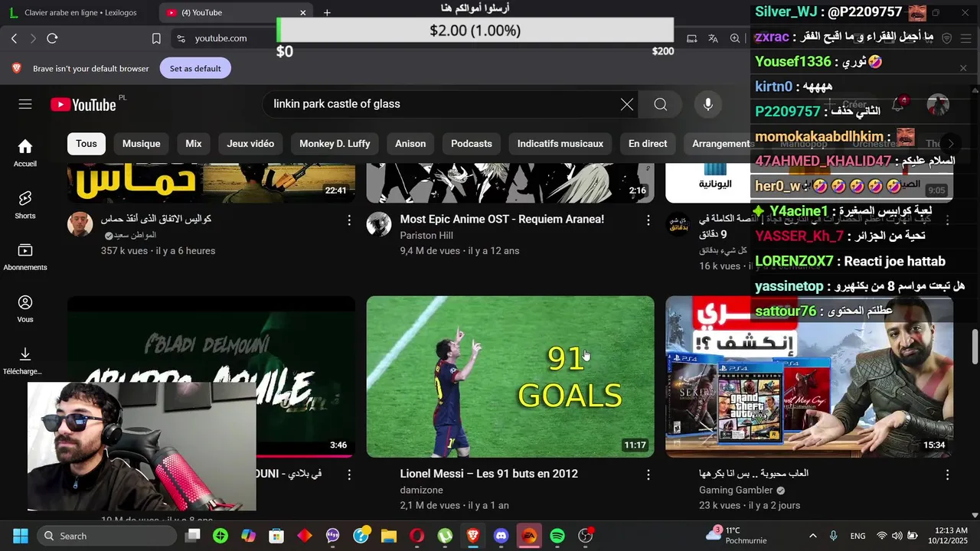980x551 pixels.
Task: Open three-dot menu for Gaming Gambler video
Action: (947, 475)
